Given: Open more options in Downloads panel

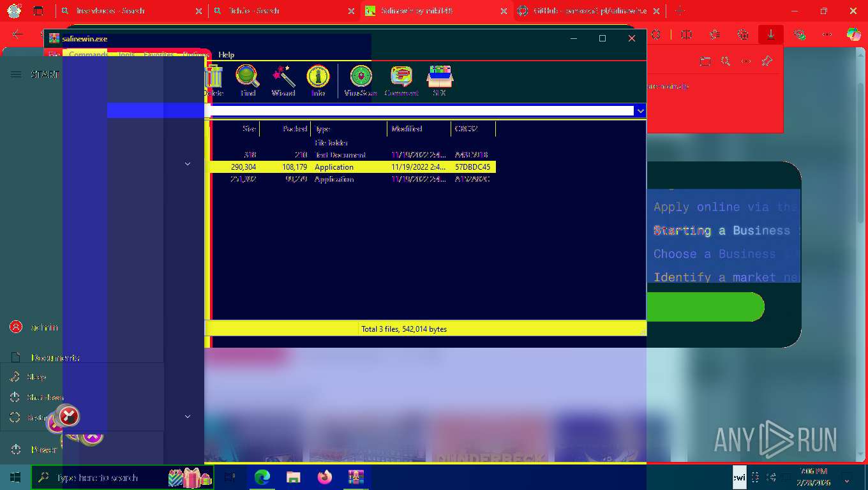Looking at the screenshot, I should coord(746,61).
